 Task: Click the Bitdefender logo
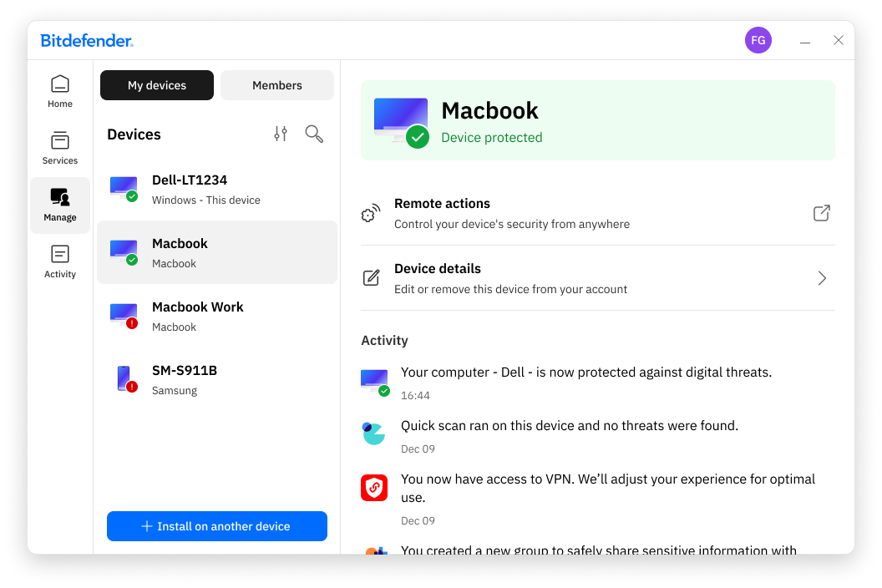point(87,39)
